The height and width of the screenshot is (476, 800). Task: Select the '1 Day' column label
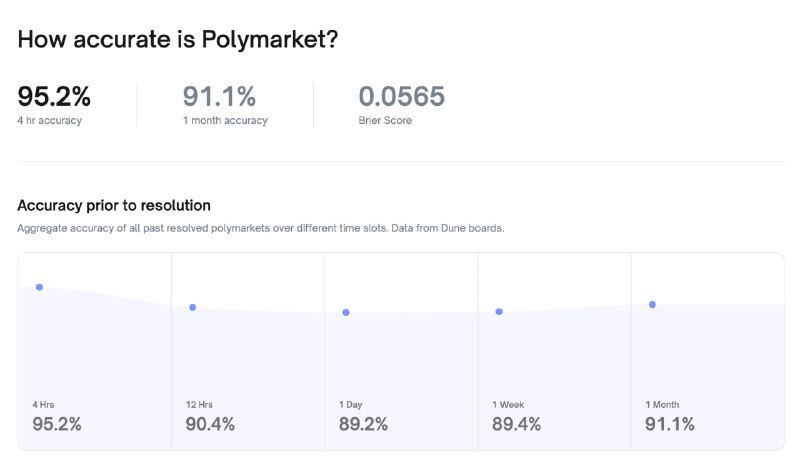(350, 404)
